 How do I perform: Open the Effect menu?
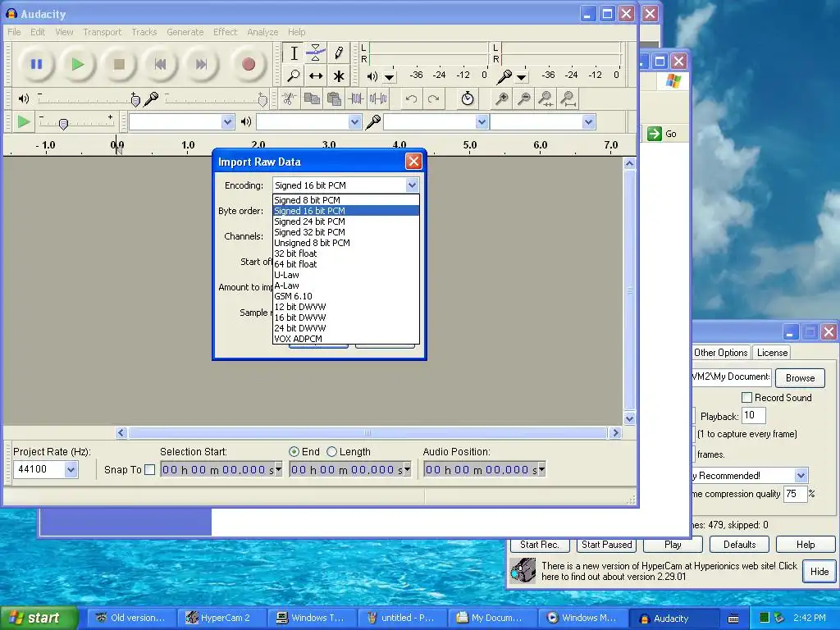[225, 32]
